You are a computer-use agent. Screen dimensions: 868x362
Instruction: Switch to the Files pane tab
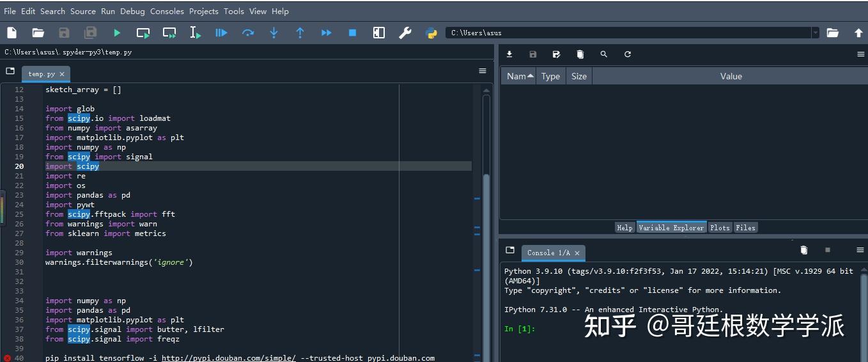click(745, 228)
